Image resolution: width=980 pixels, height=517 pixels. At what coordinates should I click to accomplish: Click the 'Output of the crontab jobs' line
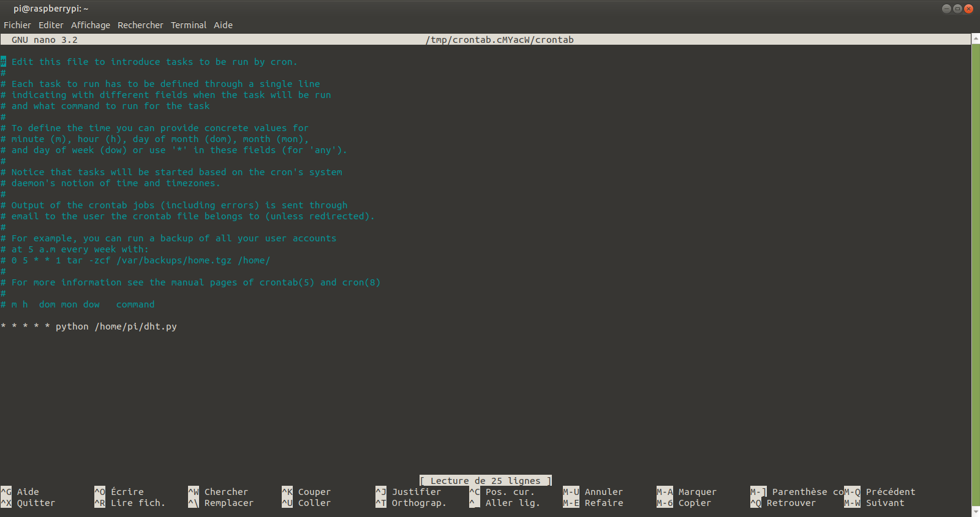click(x=174, y=205)
